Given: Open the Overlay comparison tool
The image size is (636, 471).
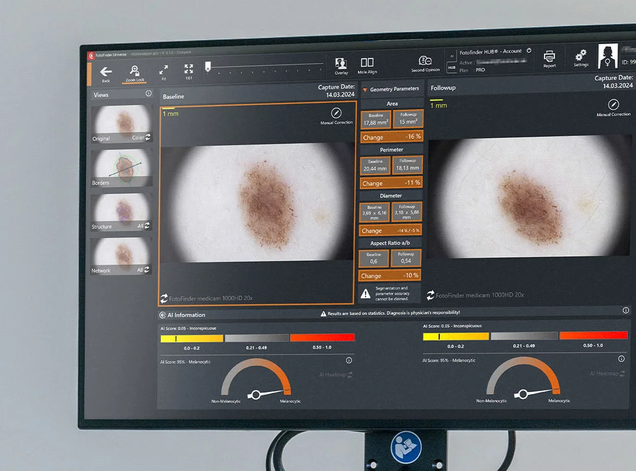Looking at the screenshot, I should [341, 64].
